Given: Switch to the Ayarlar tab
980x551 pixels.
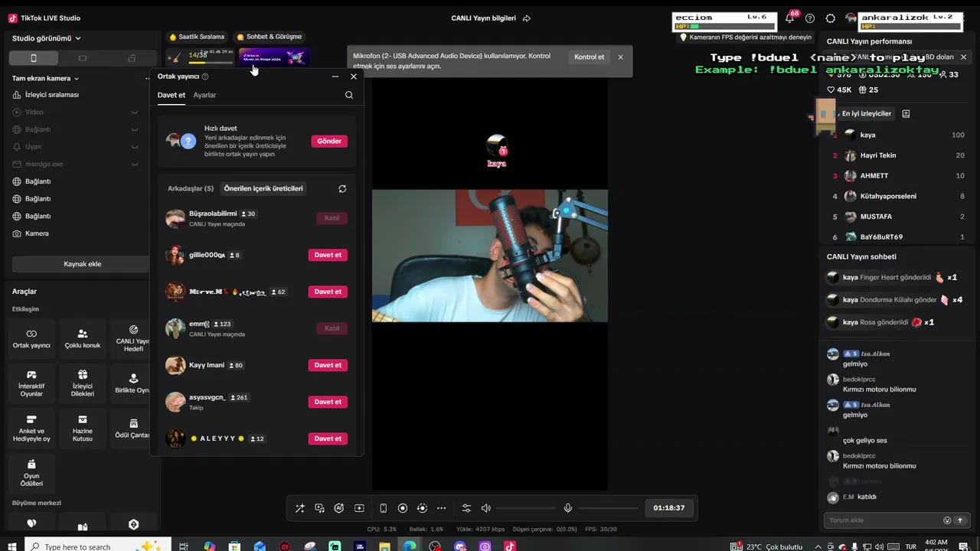Looking at the screenshot, I should (204, 95).
